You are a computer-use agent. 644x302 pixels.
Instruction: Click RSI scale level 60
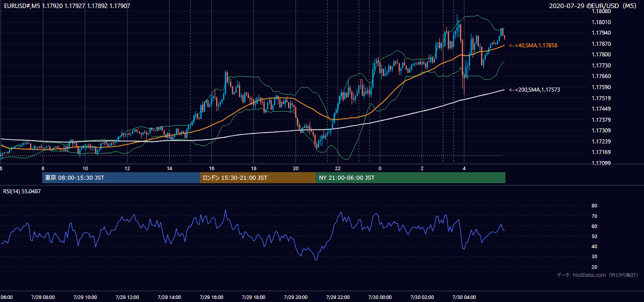594,226
